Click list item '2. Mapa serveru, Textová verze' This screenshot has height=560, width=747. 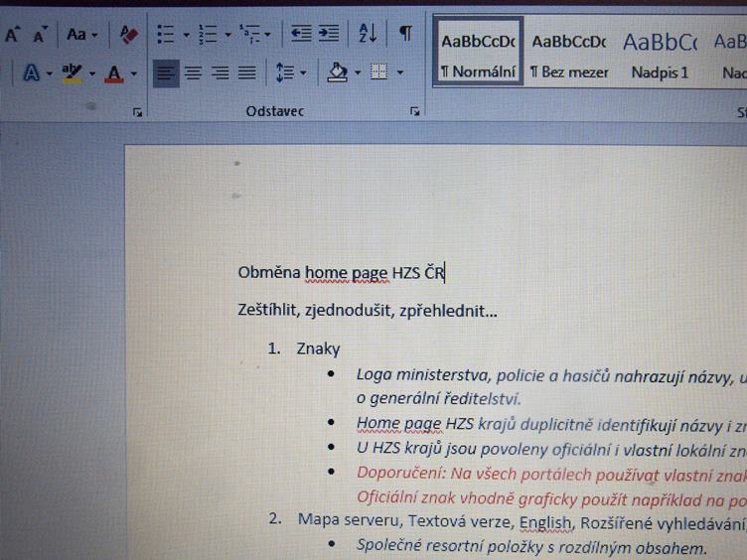[x=508, y=522]
